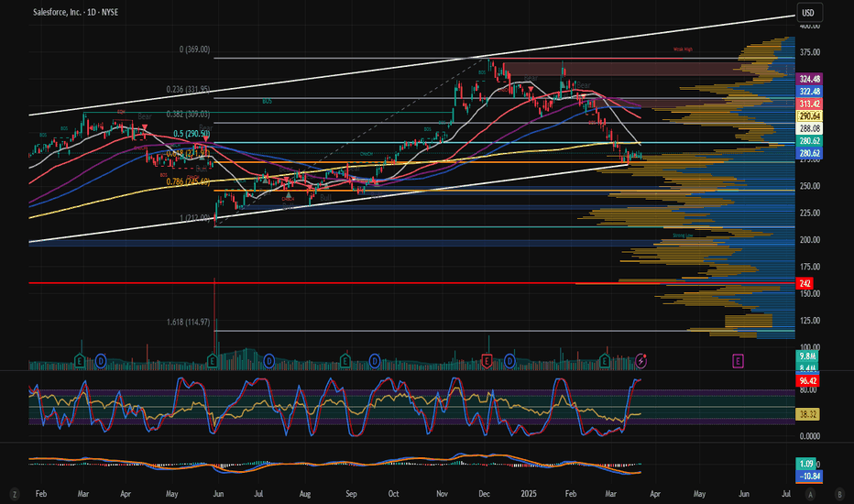Open the red earnings marker at December 2024

coord(487,360)
